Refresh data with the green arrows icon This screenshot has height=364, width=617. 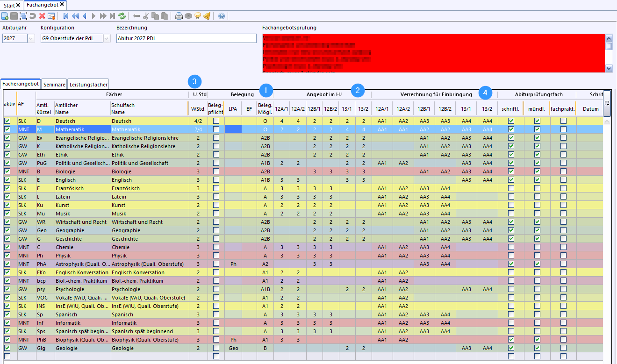122,16
